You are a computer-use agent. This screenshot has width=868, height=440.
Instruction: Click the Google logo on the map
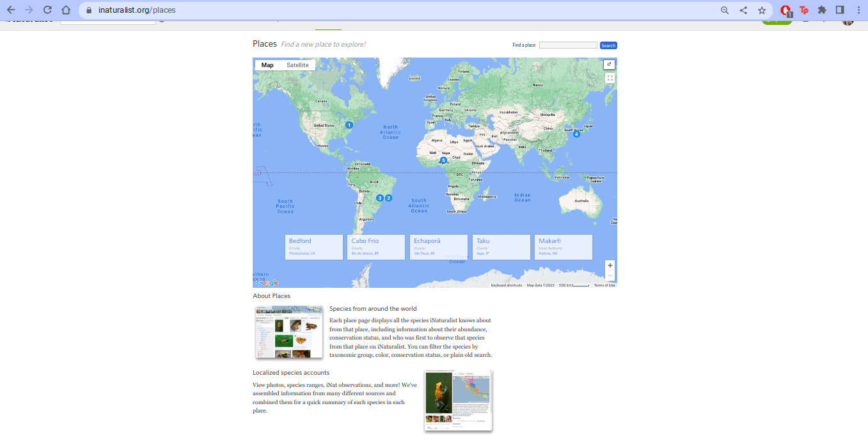coord(267,283)
